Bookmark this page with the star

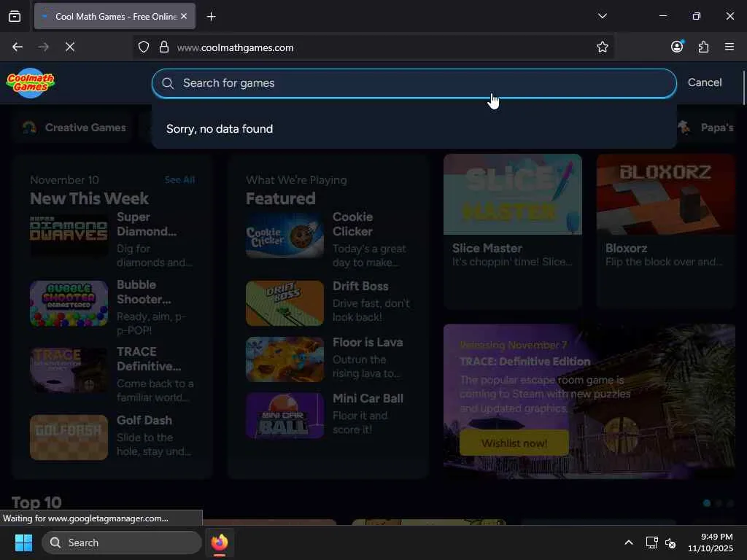(602, 47)
